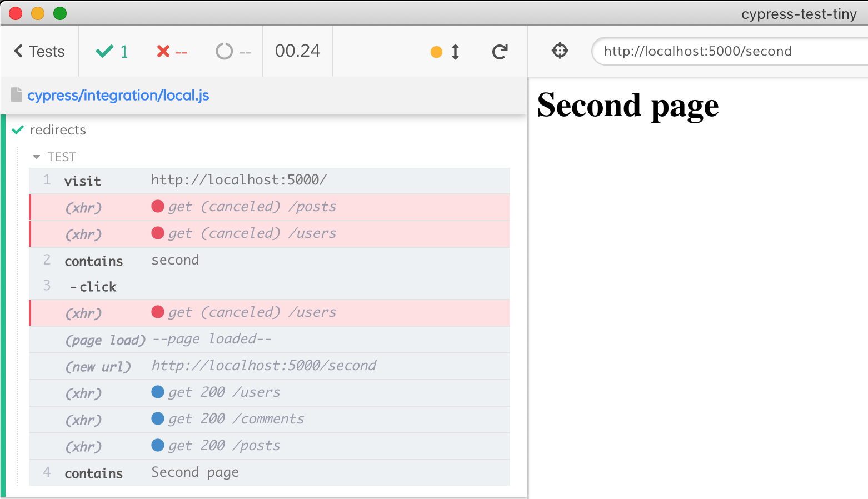
Task: Open the cypress/integration/local.js spec link
Action: point(118,95)
